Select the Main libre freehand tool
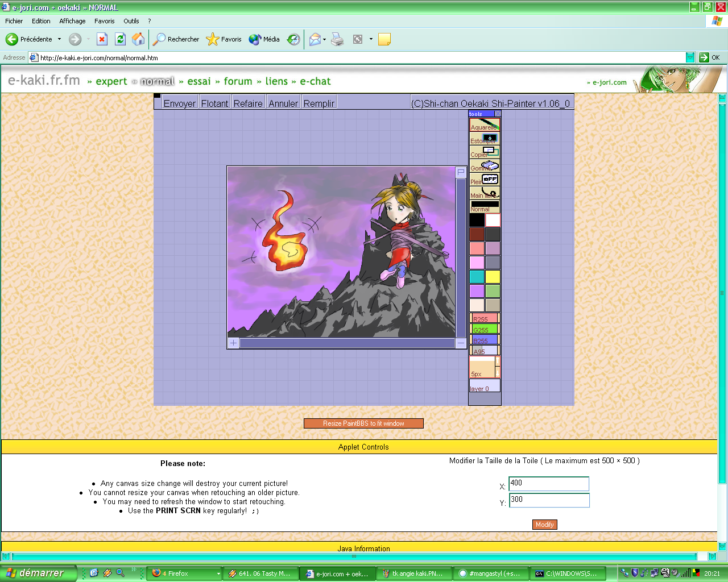The width and height of the screenshot is (728, 582). pyautogui.click(x=485, y=193)
